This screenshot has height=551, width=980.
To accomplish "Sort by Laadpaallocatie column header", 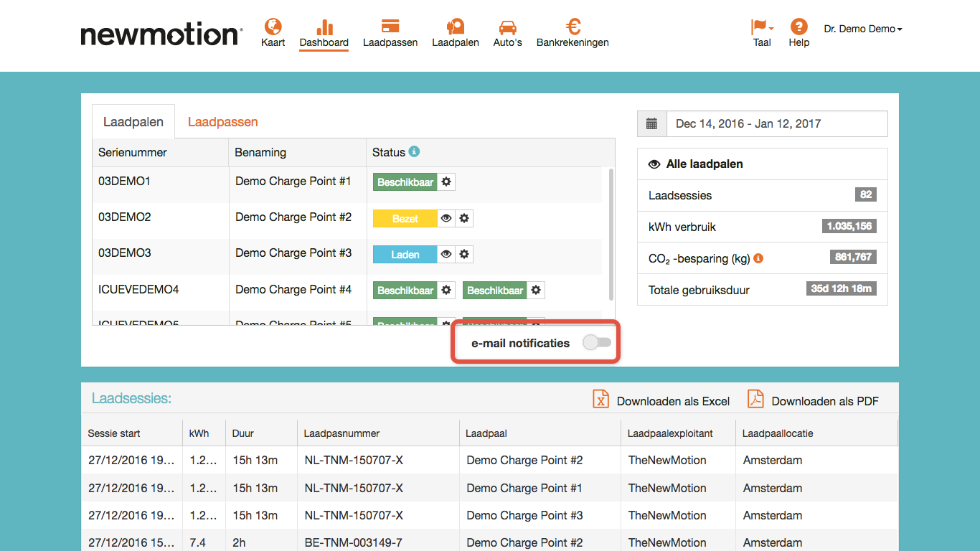I will pos(816,433).
